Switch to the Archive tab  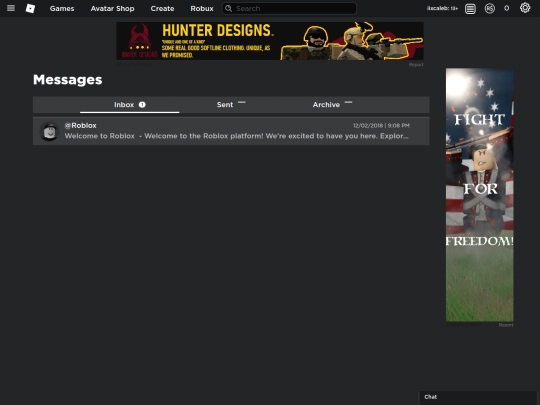click(x=332, y=105)
